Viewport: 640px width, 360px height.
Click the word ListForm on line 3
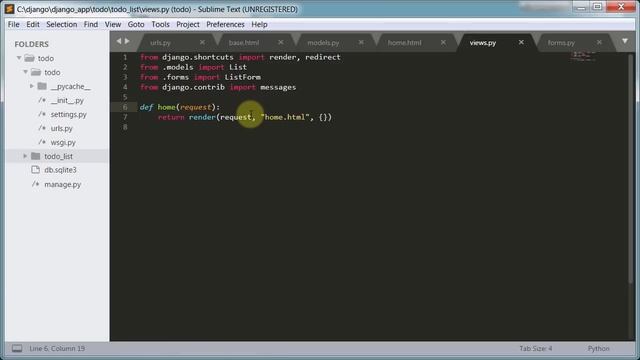[242, 77]
